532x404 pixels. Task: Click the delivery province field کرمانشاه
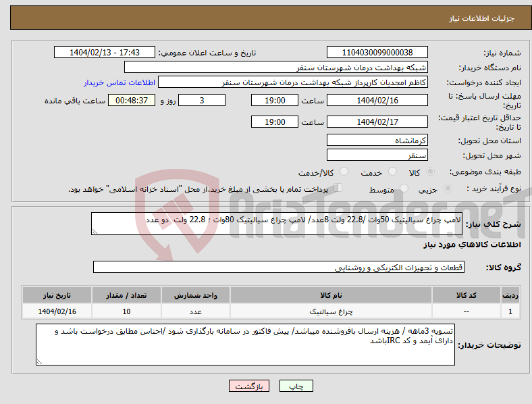377,140
